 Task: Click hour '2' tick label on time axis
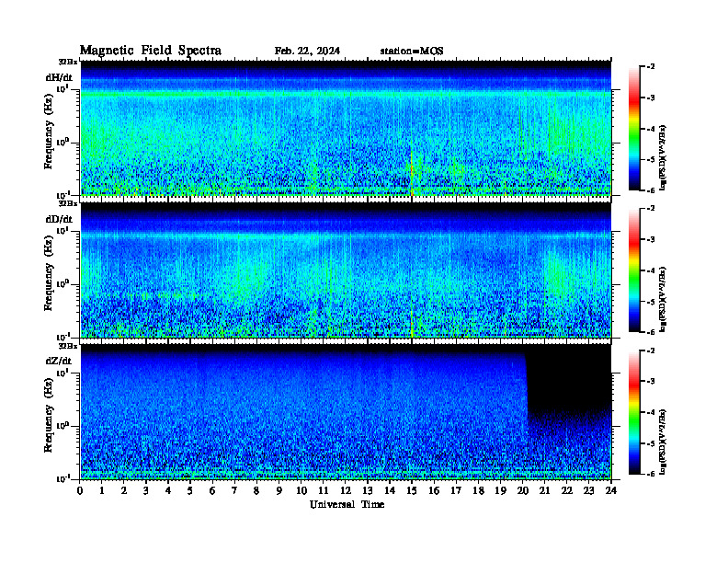[x=124, y=490]
